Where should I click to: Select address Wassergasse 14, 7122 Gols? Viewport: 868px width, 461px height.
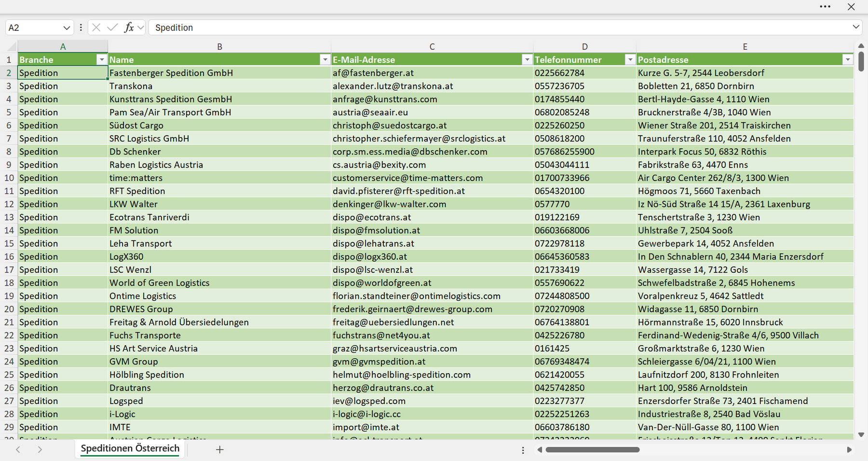tap(745, 269)
